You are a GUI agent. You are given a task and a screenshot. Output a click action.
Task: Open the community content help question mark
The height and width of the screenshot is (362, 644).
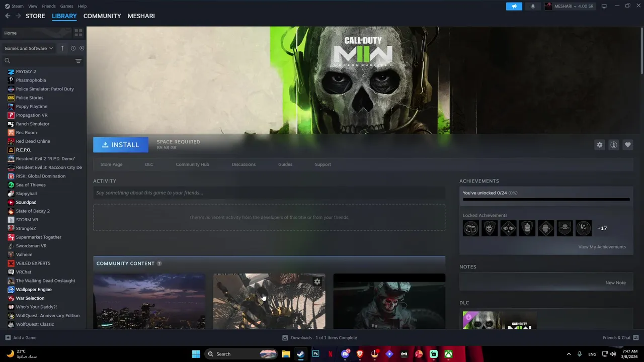[x=159, y=263]
